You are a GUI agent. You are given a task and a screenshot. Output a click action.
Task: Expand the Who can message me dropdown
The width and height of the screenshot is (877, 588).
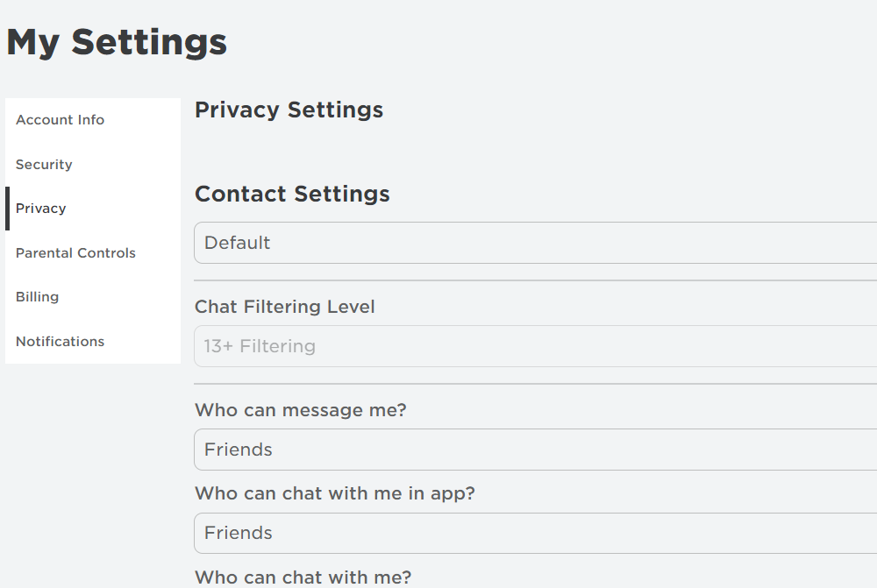click(x=535, y=450)
